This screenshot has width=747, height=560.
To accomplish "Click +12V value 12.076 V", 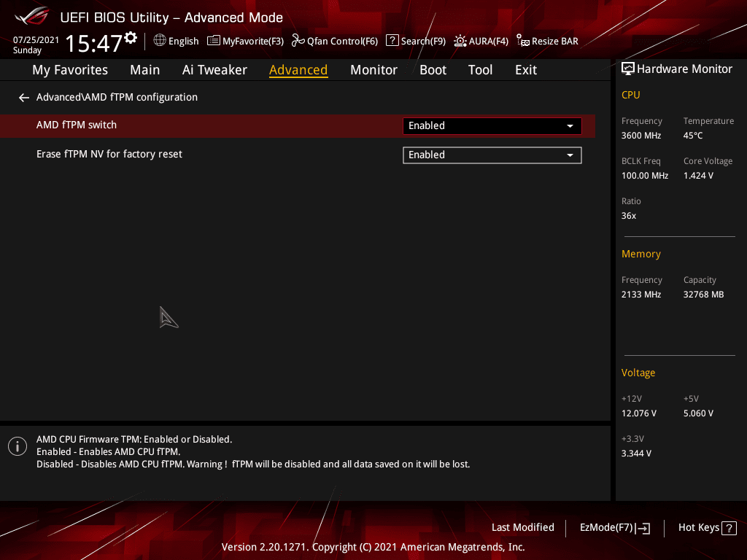I will pos(638,413).
